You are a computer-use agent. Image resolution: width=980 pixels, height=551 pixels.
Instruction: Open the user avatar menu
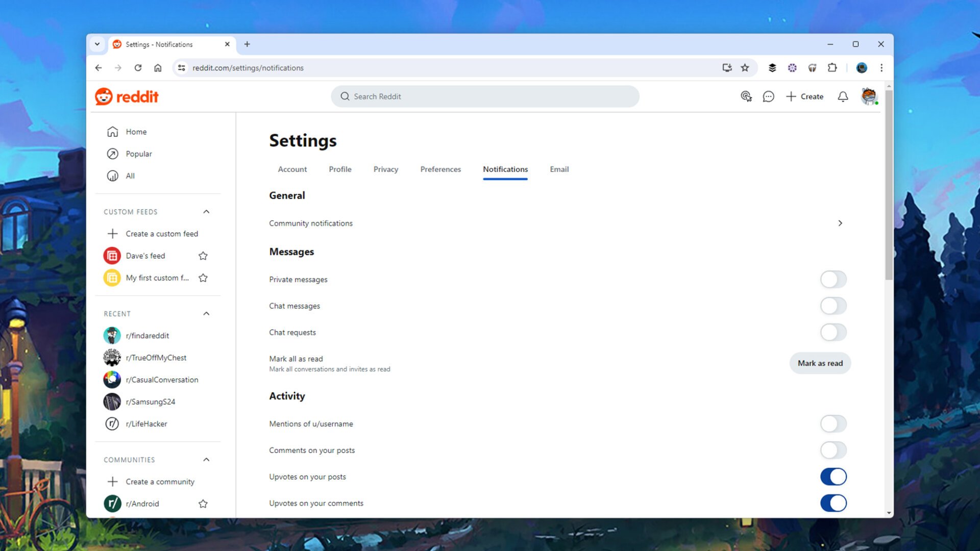click(869, 96)
